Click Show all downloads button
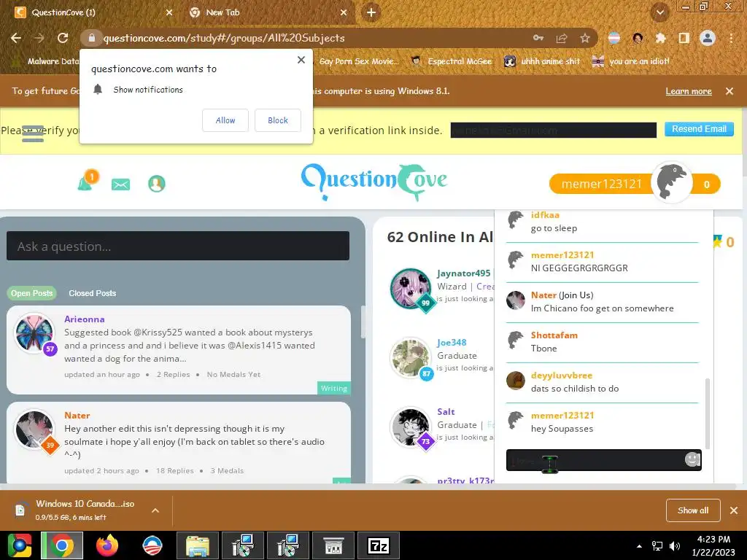The image size is (747, 560). click(693, 510)
